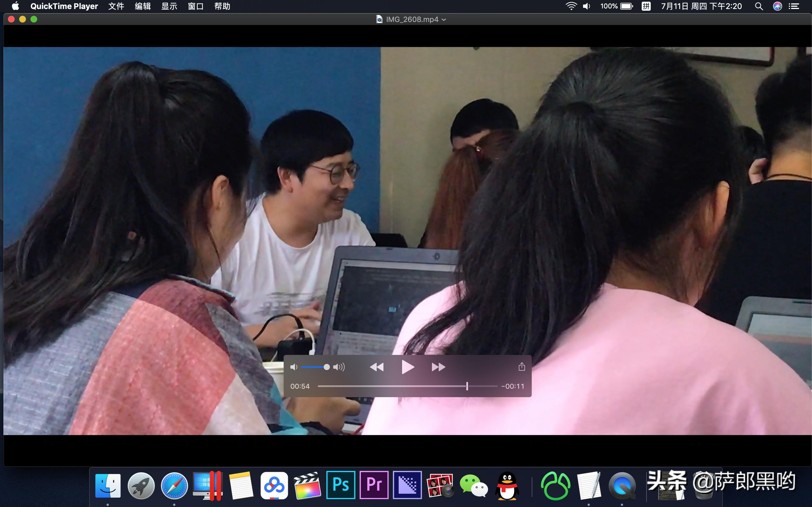This screenshot has height=507, width=812.
Task: Open Final Cut Pro clapperboard icon in Dock
Action: coord(307,485)
